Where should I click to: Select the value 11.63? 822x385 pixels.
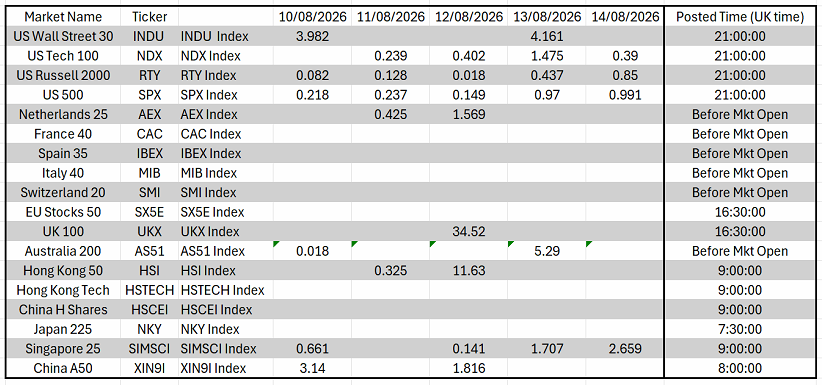[x=469, y=271]
